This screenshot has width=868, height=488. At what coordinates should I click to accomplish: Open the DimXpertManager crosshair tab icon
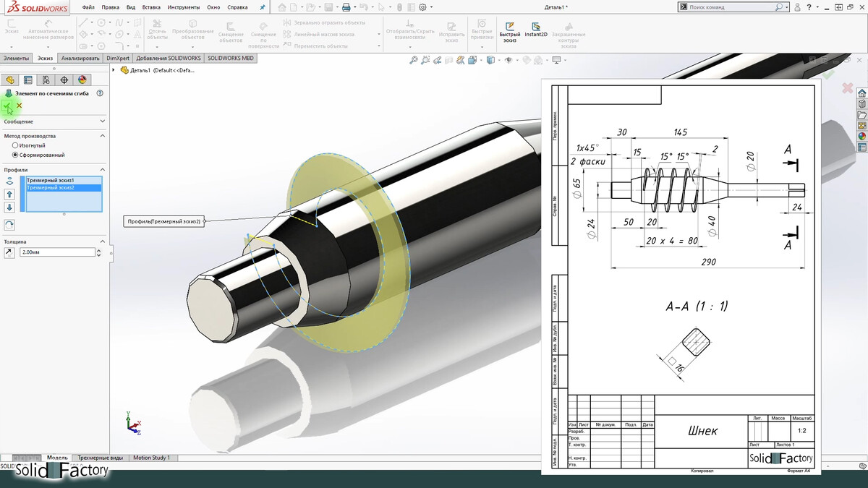pyautogui.click(x=64, y=80)
